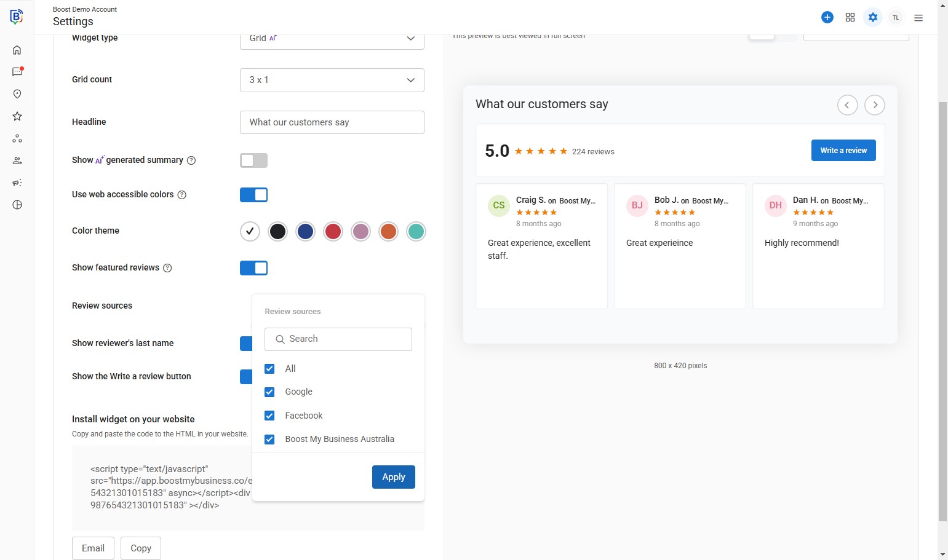Click the megaphone campaigns sidebar icon
948x560 pixels.
[x=17, y=183]
